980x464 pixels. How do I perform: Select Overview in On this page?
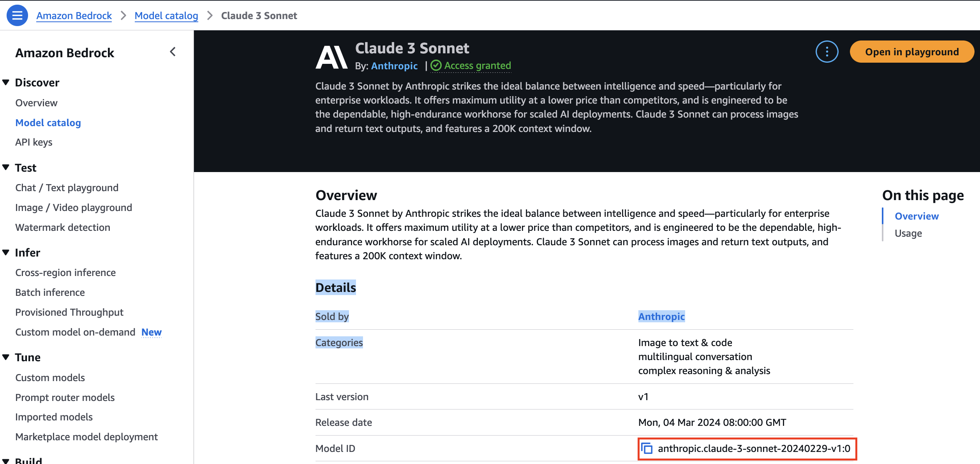tap(916, 216)
